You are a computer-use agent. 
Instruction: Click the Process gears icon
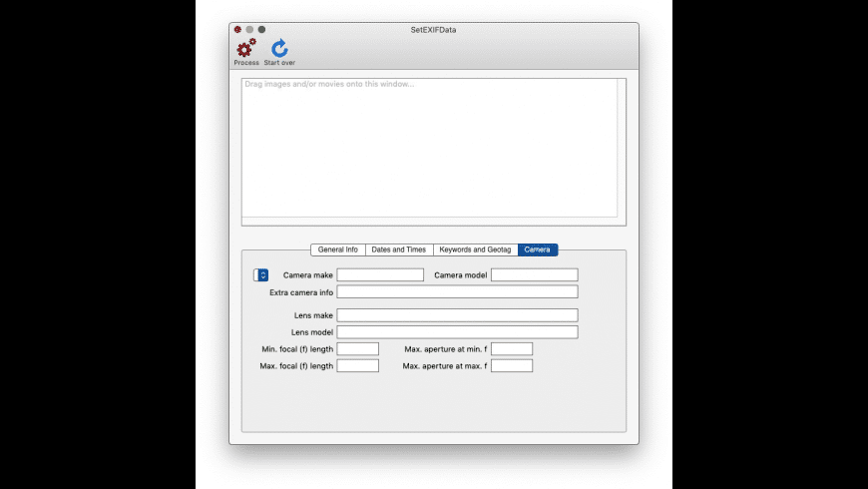[246, 48]
